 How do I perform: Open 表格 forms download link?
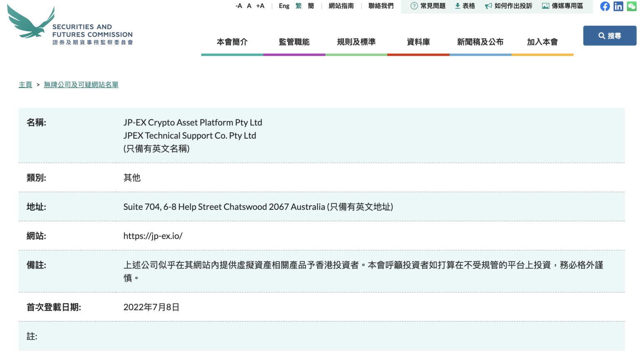[465, 6]
